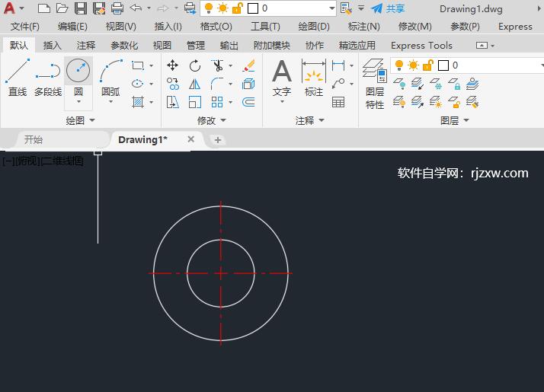This screenshot has height=392, width=544.
Task: Insert a Table via table icon
Action: (338, 102)
